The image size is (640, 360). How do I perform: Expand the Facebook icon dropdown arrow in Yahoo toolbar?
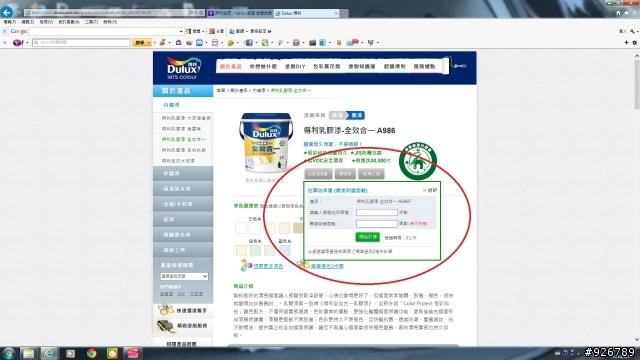point(256,42)
